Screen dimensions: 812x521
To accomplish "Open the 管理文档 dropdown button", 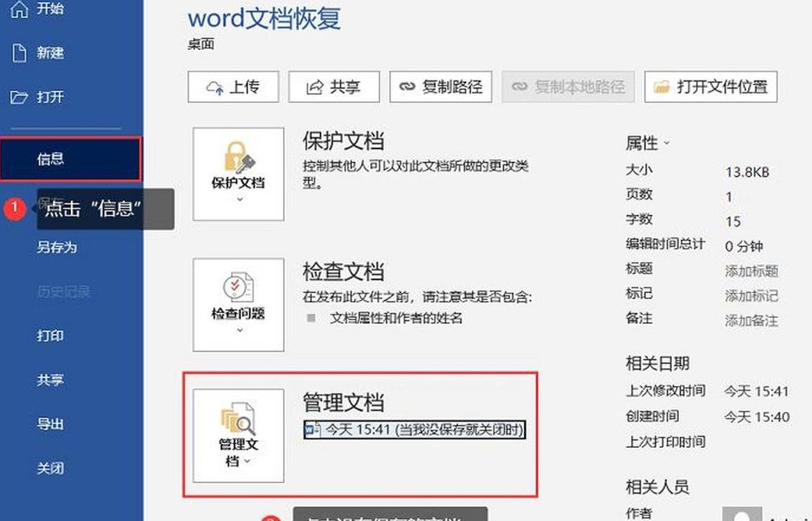I will click(239, 436).
